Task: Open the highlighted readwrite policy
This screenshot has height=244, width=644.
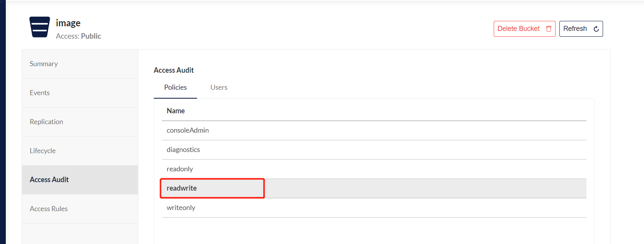Action: tap(182, 188)
